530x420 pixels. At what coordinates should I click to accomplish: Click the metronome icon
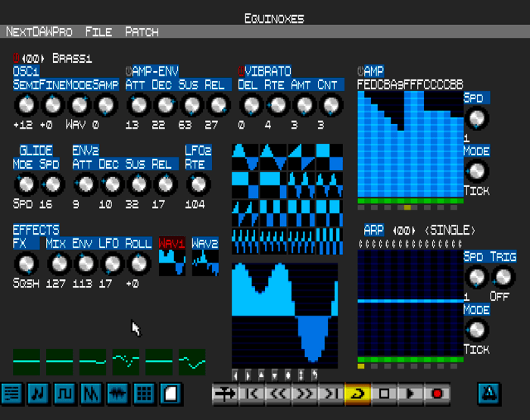[489, 394]
